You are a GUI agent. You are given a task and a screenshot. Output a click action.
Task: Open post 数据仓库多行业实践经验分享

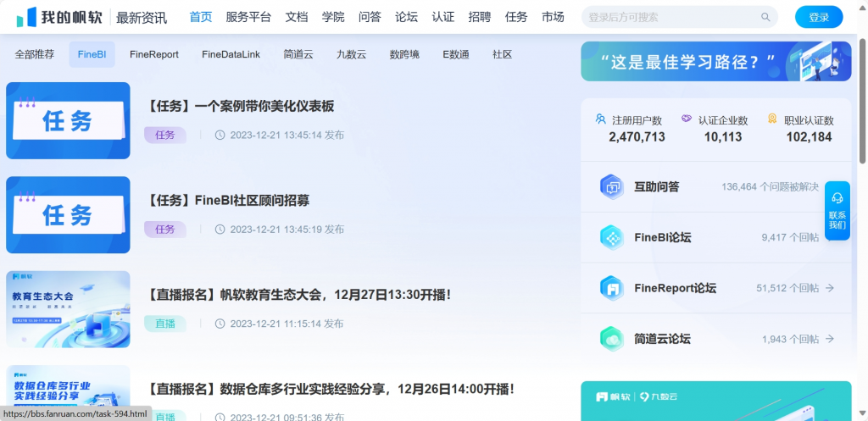[x=331, y=389]
